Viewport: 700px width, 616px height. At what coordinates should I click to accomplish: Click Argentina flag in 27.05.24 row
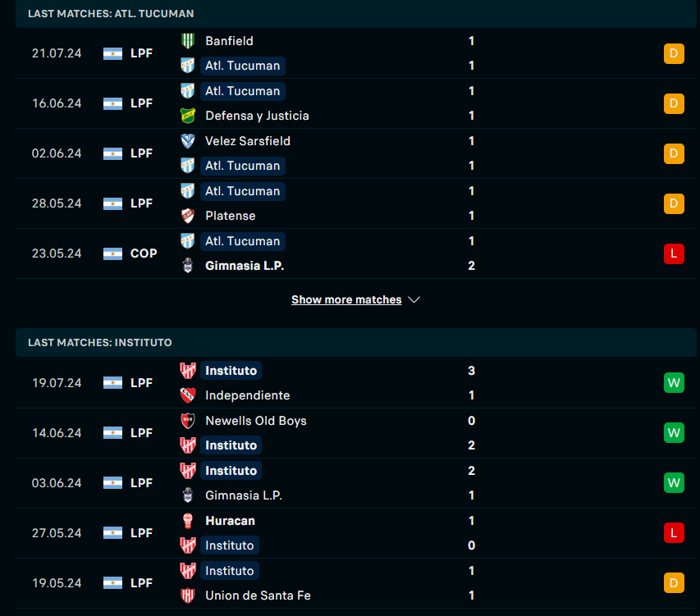(x=112, y=533)
